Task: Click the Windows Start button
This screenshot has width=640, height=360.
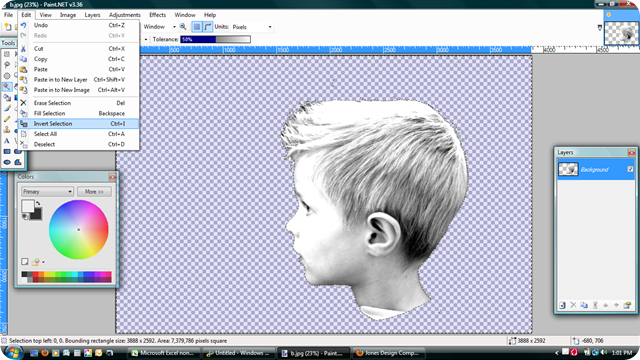Action: [x=13, y=352]
